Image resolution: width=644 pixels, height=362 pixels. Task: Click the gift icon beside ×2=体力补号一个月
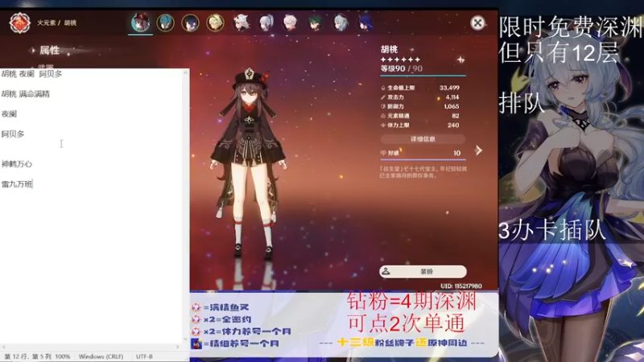click(x=196, y=331)
